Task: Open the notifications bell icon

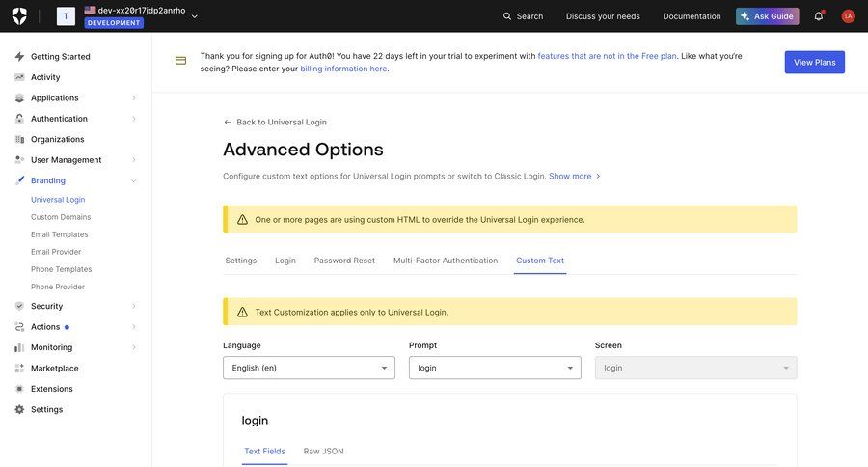Action: [819, 16]
